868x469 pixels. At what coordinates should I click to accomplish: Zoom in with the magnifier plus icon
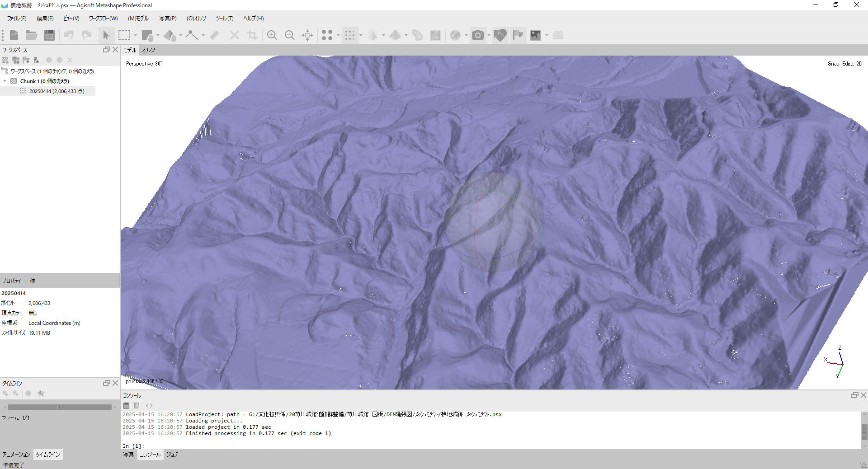(x=272, y=35)
